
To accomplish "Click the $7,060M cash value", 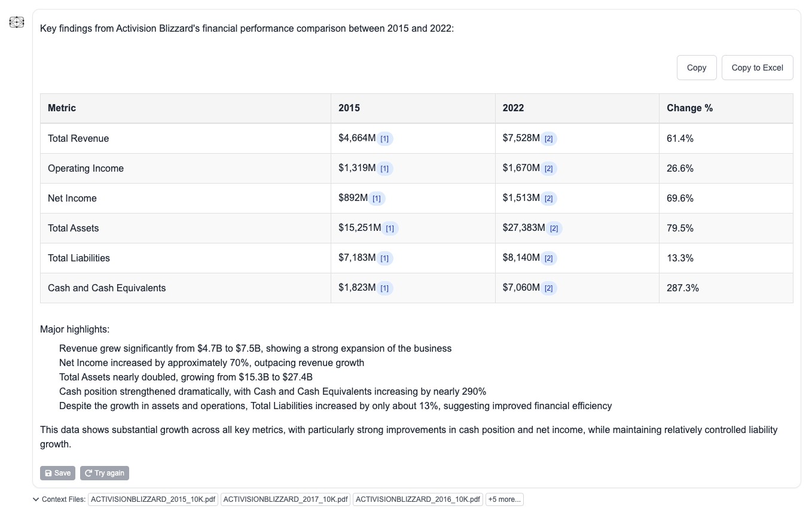I will coord(521,288).
